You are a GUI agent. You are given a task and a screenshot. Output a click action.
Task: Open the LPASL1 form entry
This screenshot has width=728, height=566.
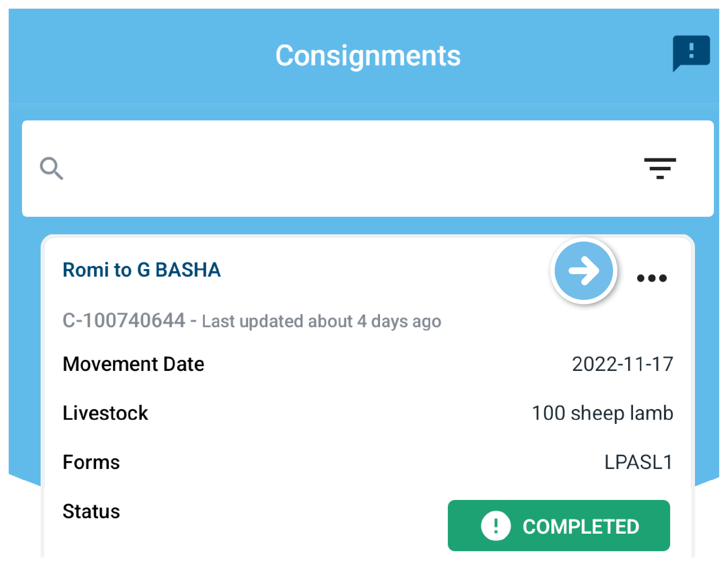click(x=638, y=462)
